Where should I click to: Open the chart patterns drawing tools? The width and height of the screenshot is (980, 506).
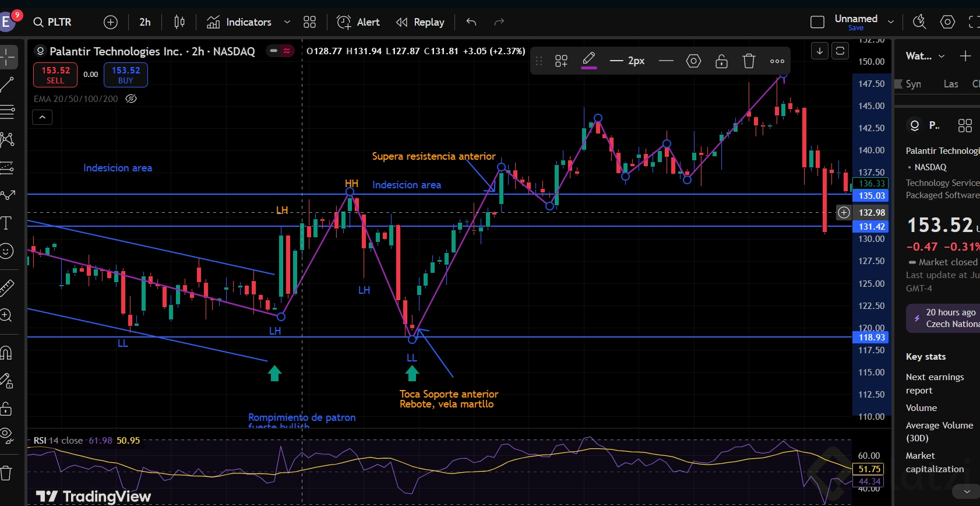click(7, 139)
